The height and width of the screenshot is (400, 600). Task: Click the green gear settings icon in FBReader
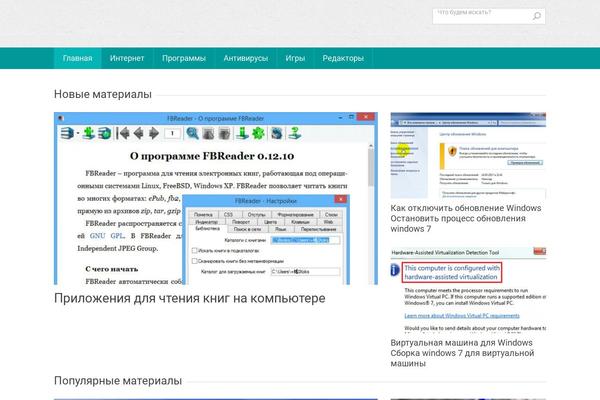point(258,133)
